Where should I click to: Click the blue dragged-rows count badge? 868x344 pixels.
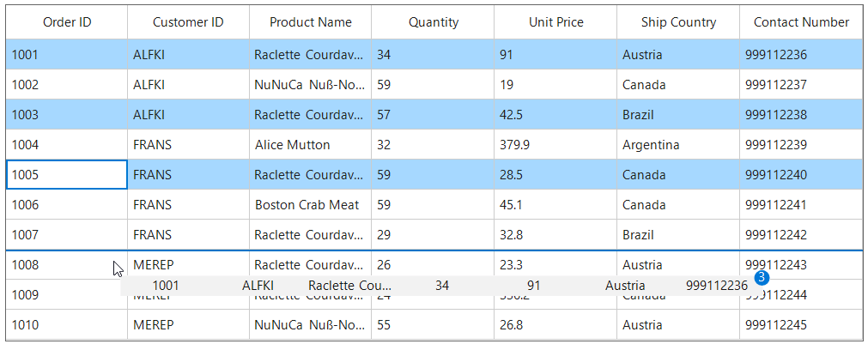tap(761, 278)
